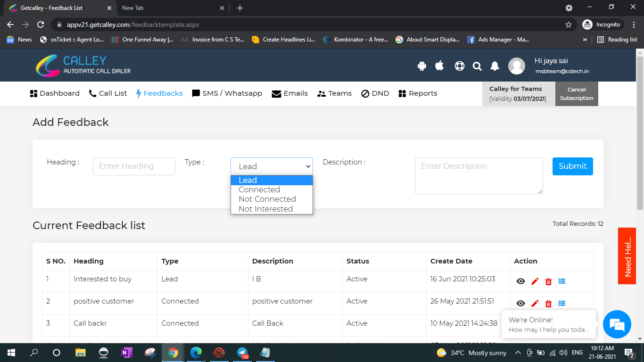Open DND menu item
Image resolution: width=644 pixels, height=362 pixels.
375,93
